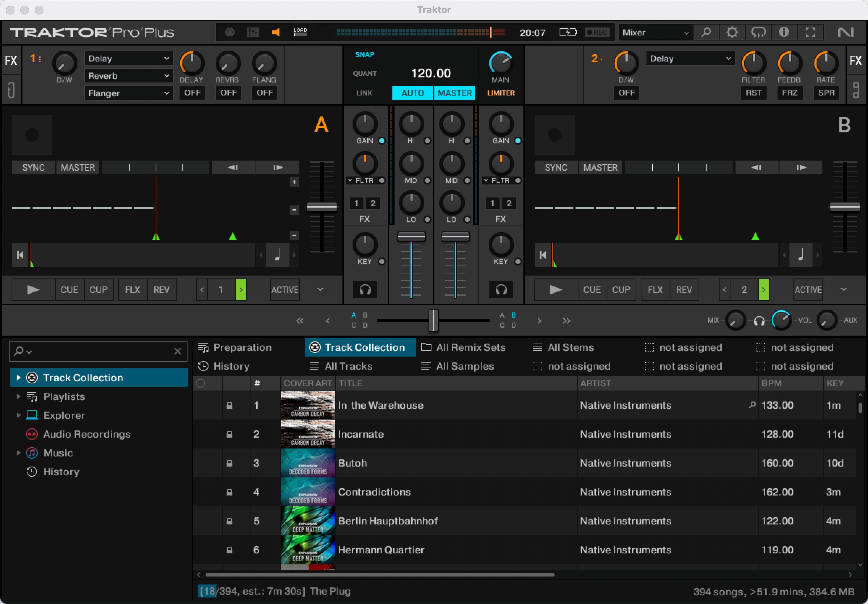Click the crossfader handle
This screenshot has height=604, width=868.
(x=433, y=320)
